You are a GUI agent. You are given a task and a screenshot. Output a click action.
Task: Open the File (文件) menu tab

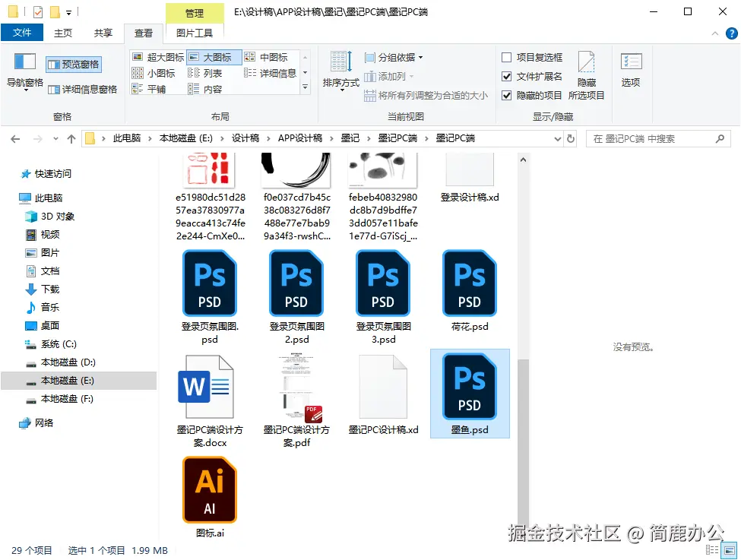[x=22, y=33]
